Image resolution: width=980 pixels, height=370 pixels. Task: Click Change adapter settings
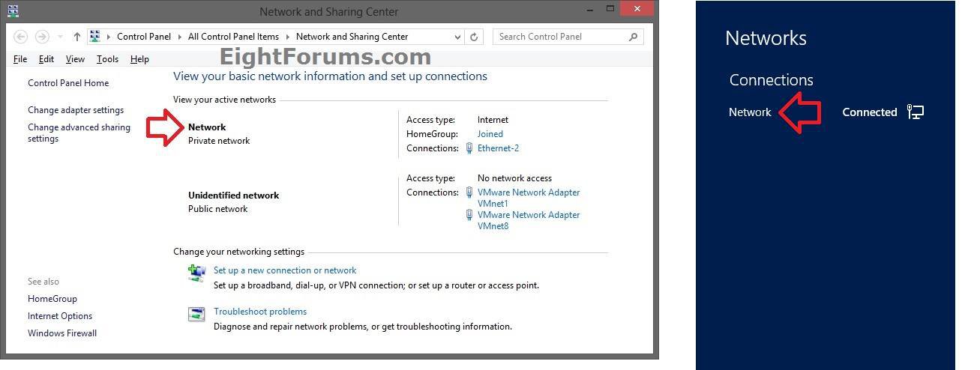[76, 110]
